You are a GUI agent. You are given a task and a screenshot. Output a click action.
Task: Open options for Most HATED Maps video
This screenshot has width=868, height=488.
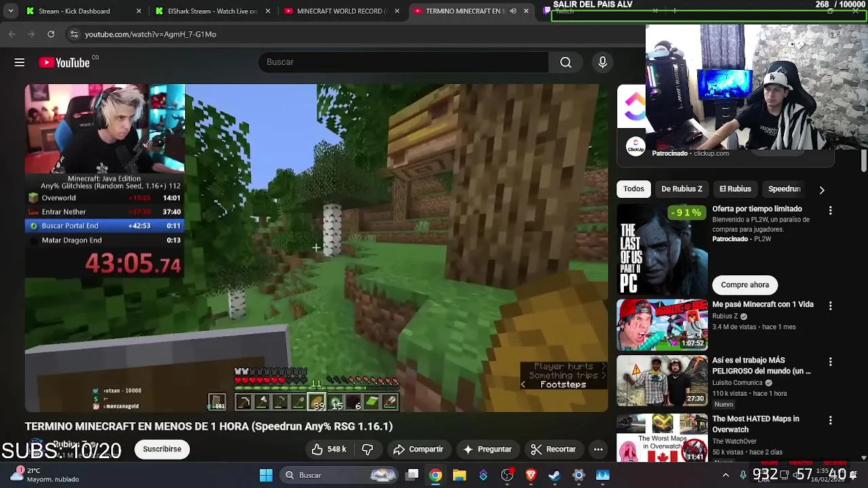click(830, 421)
